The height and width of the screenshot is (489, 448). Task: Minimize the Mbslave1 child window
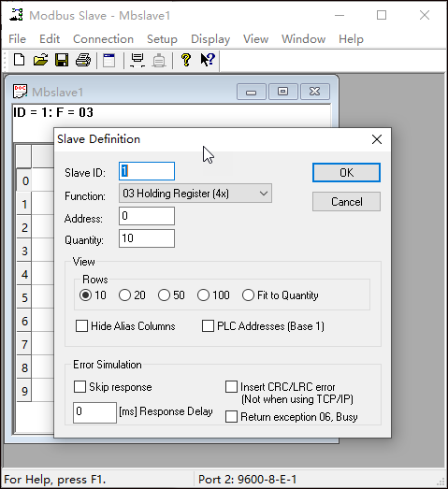click(x=252, y=92)
